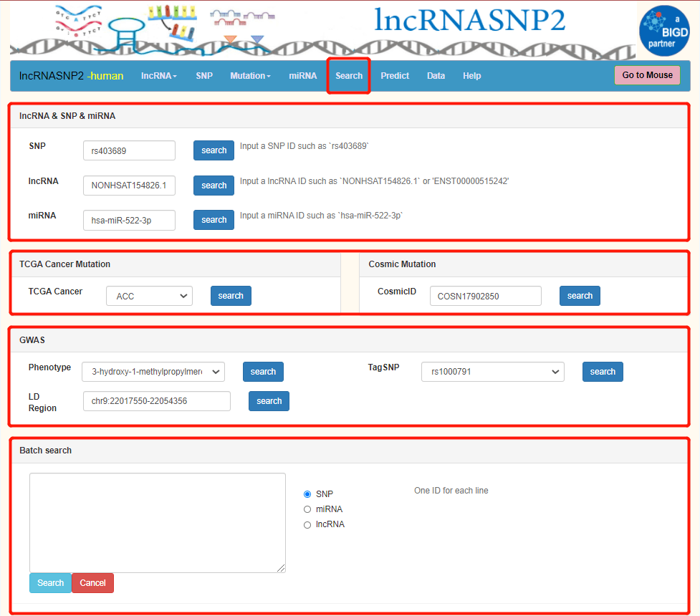Click the Go to Mouse button
Image resolution: width=700 pixels, height=616 pixels.
click(x=647, y=75)
